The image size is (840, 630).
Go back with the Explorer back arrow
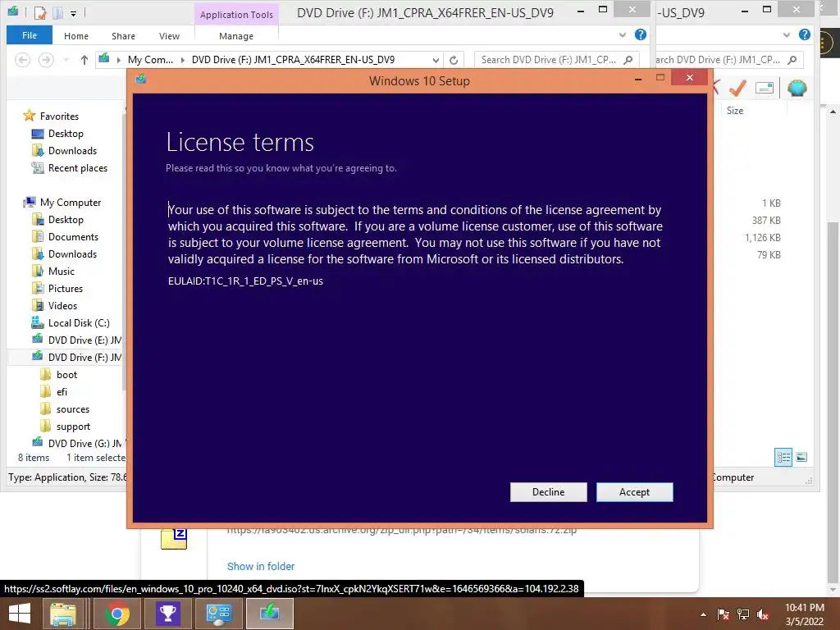coord(22,59)
